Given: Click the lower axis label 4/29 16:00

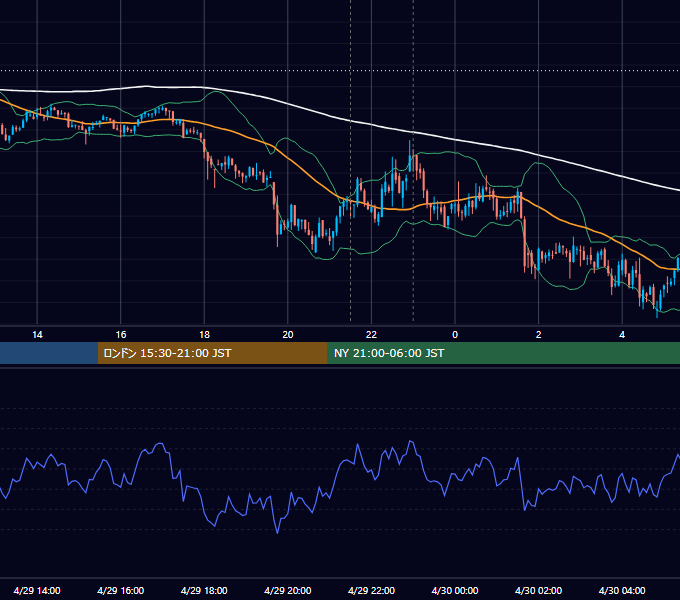Looking at the screenshot, I should (121, 590).
